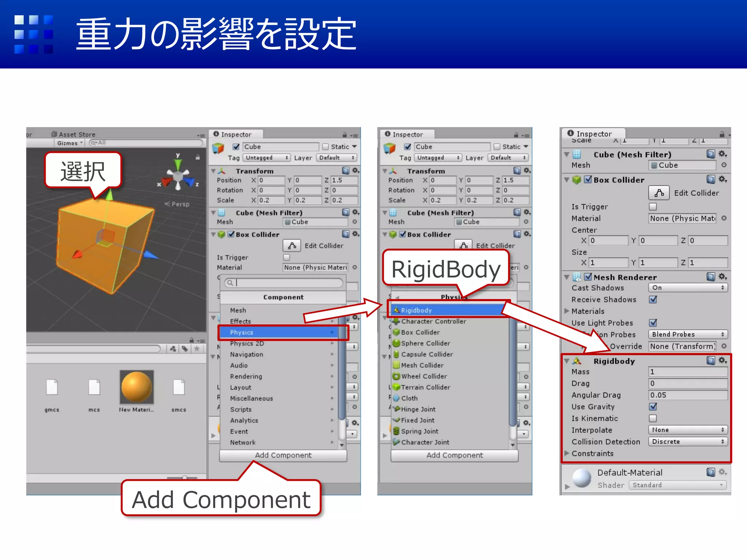Toggle Static checkbox in left inspector
Screen dimensions: 747x560
pos(325,147)
